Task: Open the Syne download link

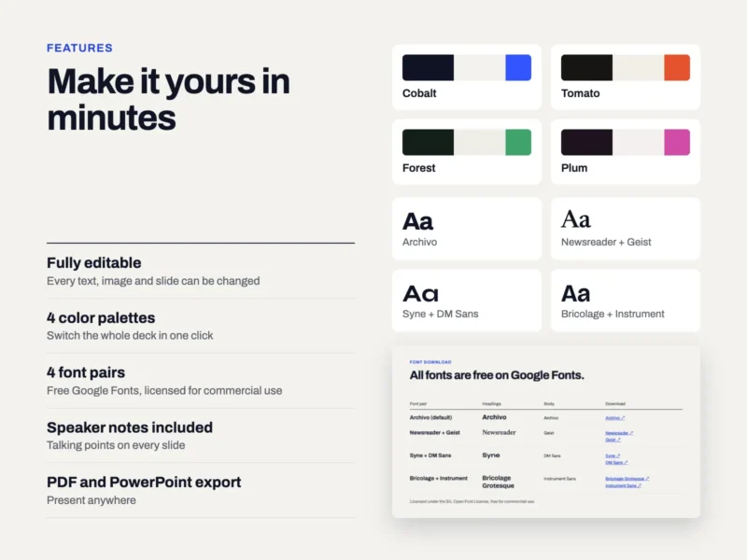Action: click(x=613, y=455)
